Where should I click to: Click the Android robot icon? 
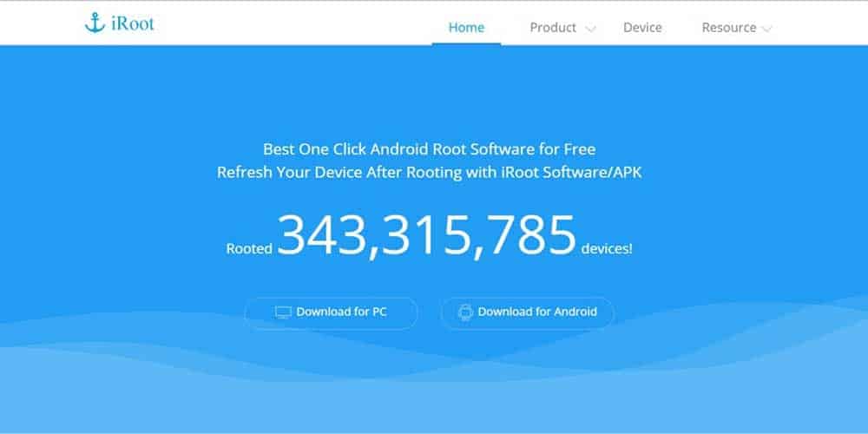(x=465, y=312)
